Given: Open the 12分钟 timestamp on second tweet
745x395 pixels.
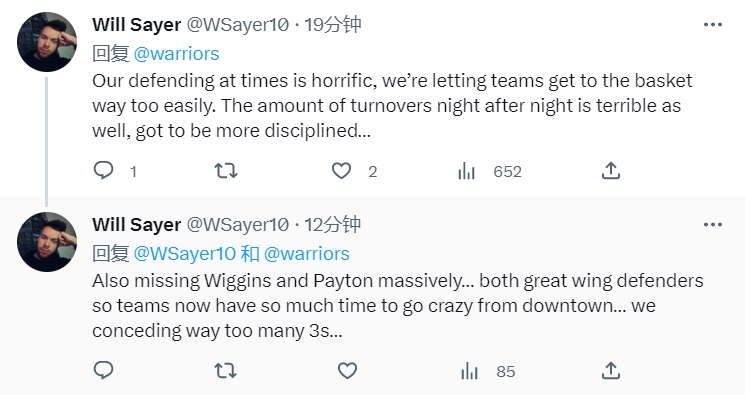Looking at the screenshot, I should click(333, 224).
